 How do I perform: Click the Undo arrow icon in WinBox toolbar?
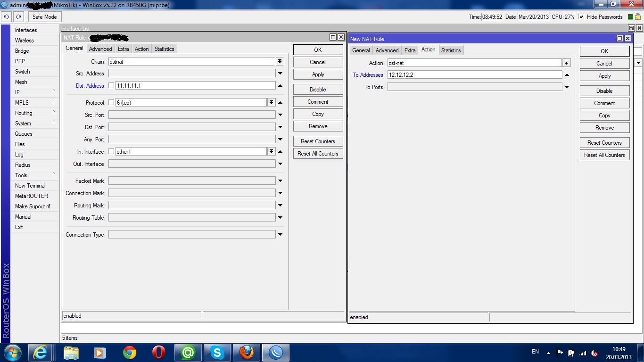point(6,16)
